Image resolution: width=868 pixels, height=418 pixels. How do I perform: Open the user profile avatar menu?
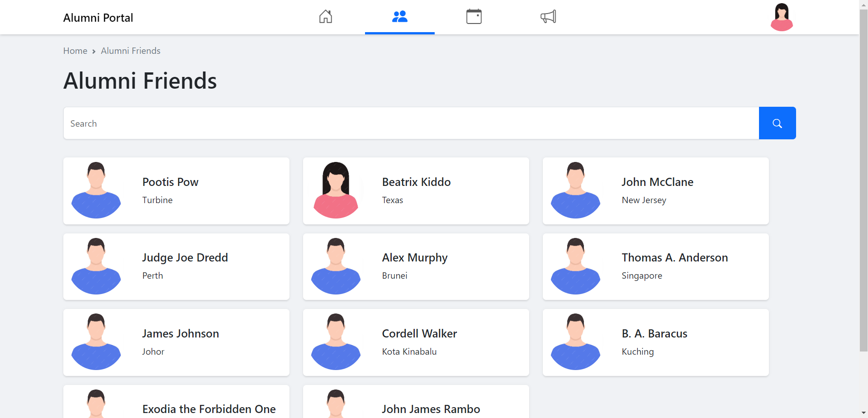pos(782,17)
